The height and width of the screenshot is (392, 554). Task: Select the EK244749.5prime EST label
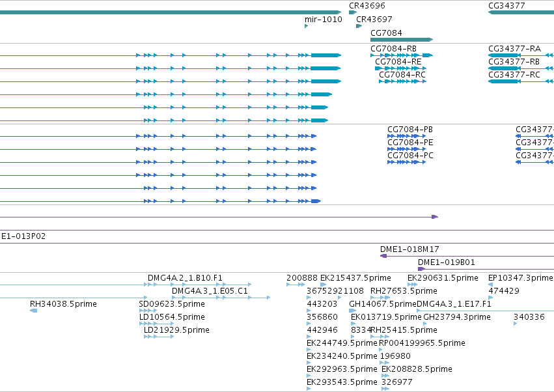tap(342, 344)
